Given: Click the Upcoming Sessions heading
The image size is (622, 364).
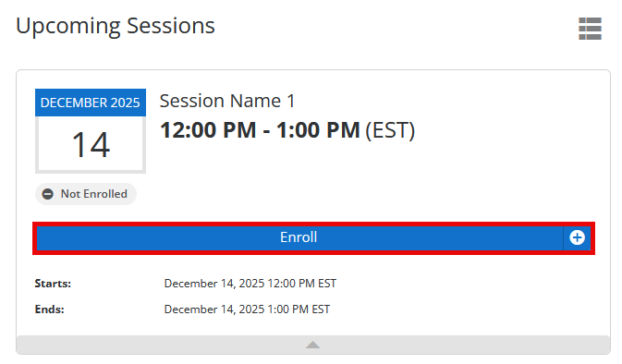Looking at the screenshot, I should [x=116, y=26].
